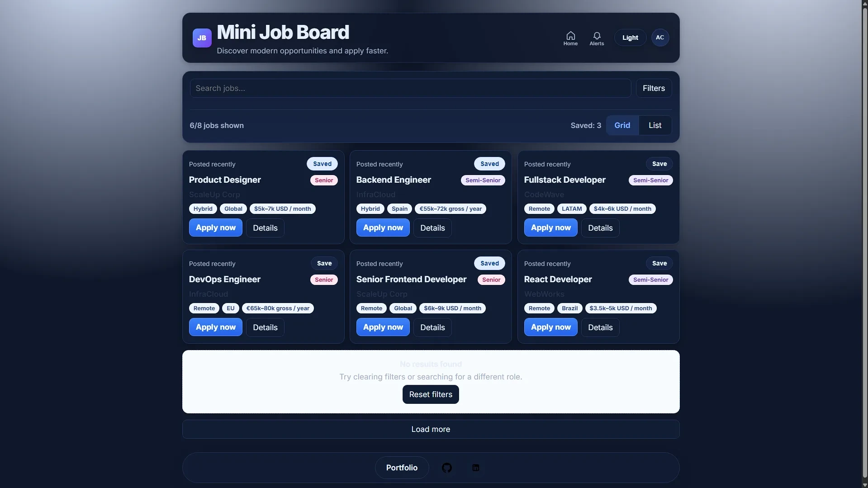The height and width of the screenshot is (488, 868).
Task: Expand the Filters panel
Action: pos(654,88)
